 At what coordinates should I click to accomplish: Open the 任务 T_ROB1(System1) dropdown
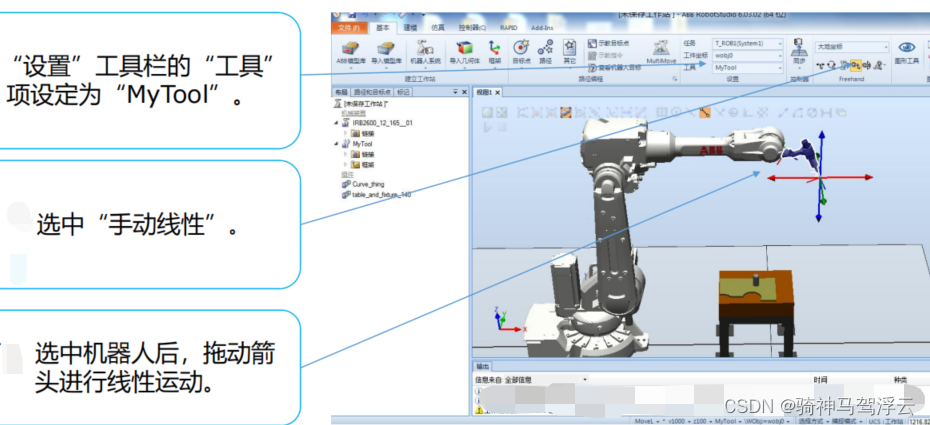[x=747, y=43]
